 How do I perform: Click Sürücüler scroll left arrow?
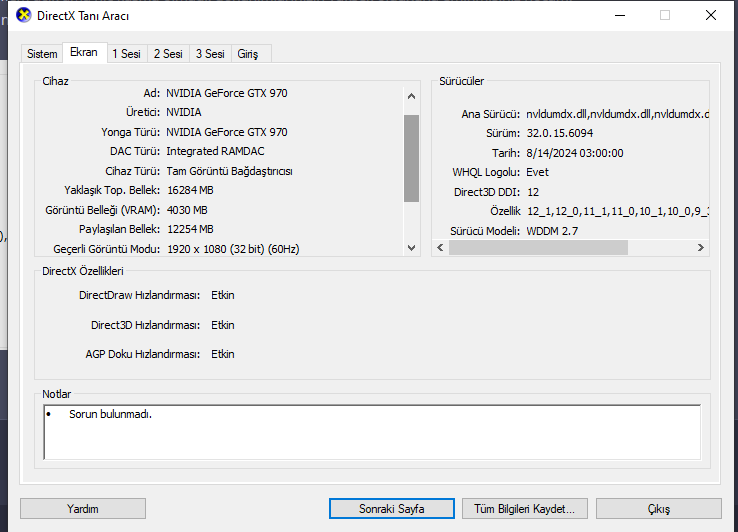point(440,248)
